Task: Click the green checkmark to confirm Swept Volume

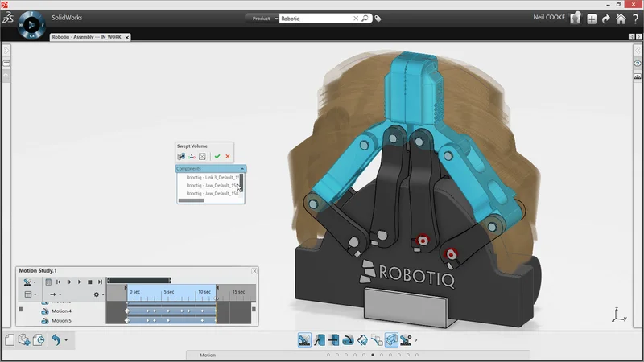Action: [217, 156]
